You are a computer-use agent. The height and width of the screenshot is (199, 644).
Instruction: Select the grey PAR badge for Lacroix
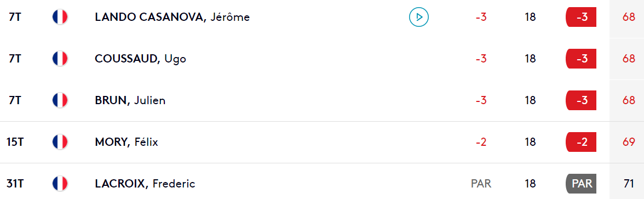580,183
